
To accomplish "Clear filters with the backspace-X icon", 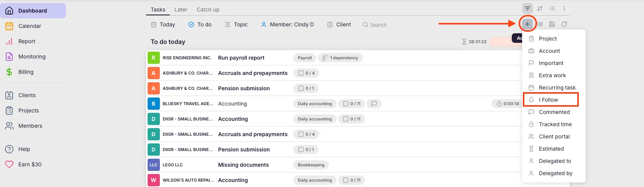I will [x=540, y=24].
